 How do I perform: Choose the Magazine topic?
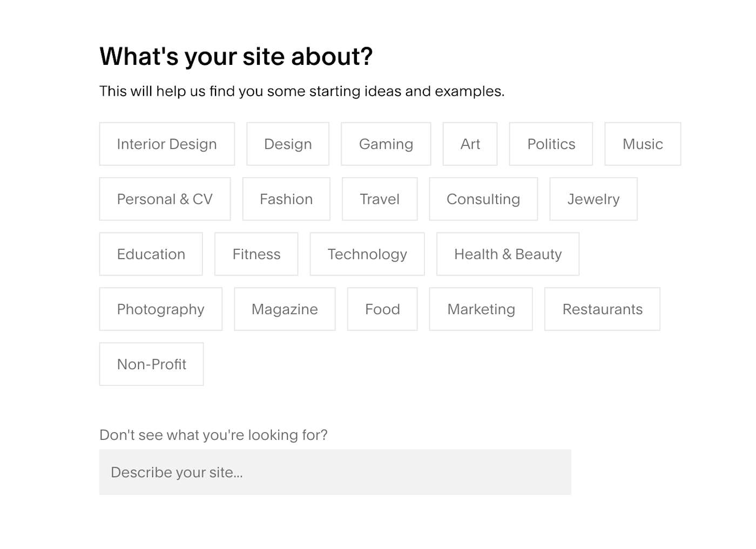[x=285, y=309]
